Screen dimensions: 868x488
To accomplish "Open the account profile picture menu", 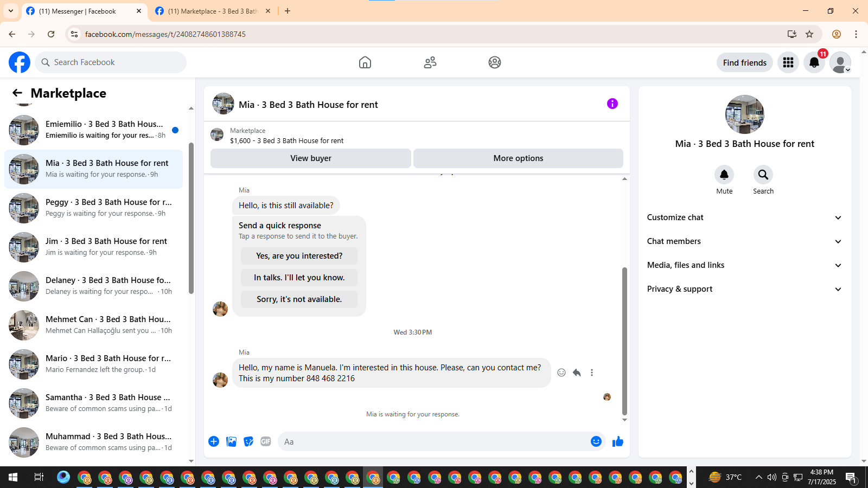I will pyautogui.click(x=840, y=62).
